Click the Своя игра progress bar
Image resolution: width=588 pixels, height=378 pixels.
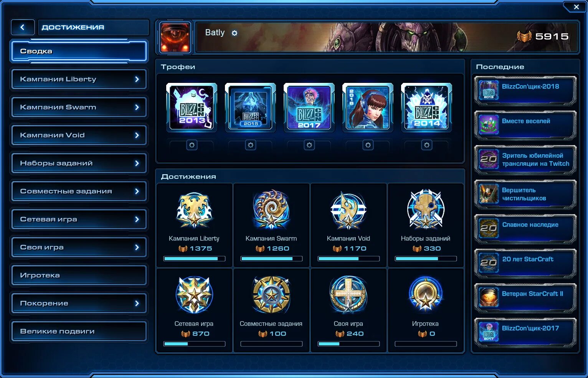tap(349, 344)
